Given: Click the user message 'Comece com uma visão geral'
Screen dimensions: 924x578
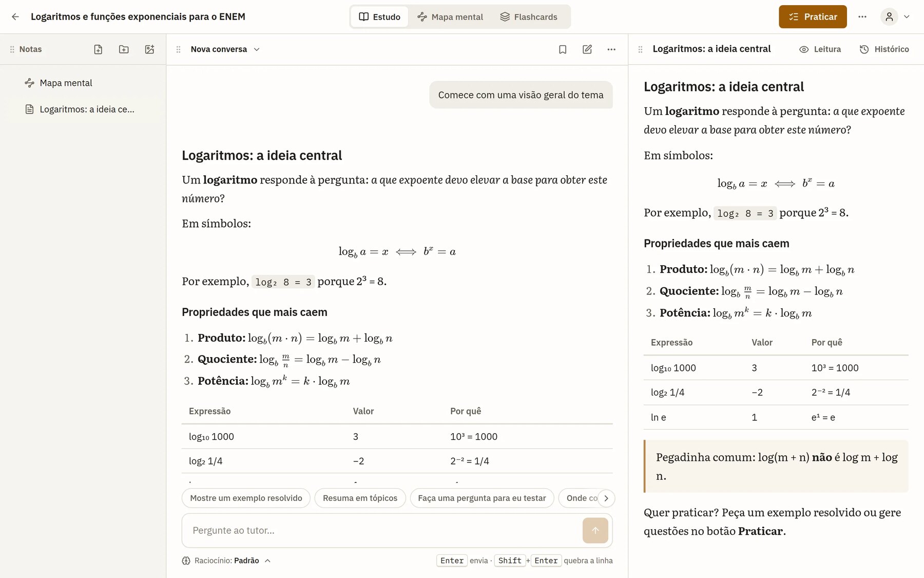Looking at the screenshot, I should [521, 95].
